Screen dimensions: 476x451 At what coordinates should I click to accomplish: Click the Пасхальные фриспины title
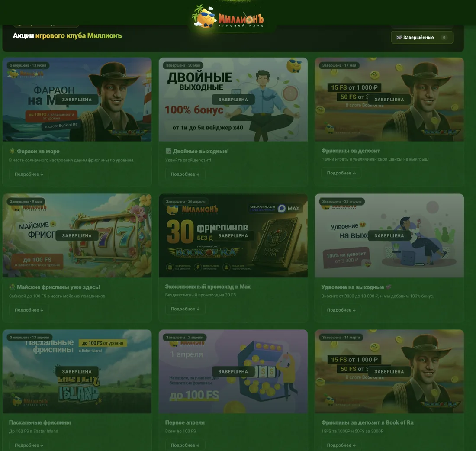[x=40, y=422]
